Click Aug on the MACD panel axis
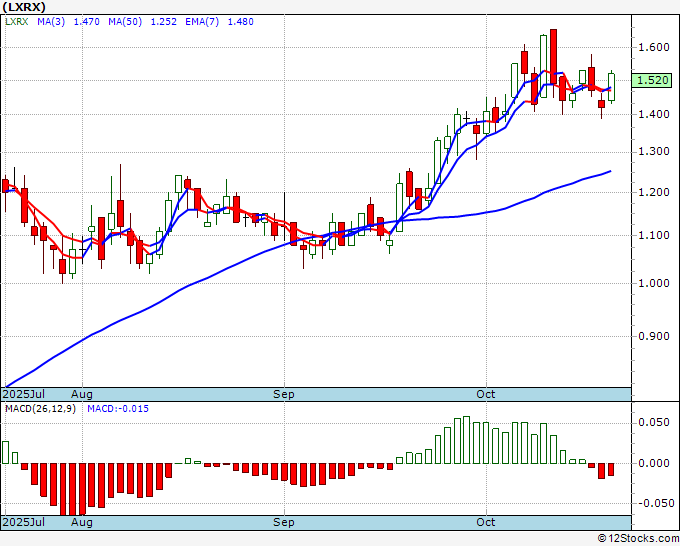The width and height of the screenshot is (680, 546). [x=82, y=522]
